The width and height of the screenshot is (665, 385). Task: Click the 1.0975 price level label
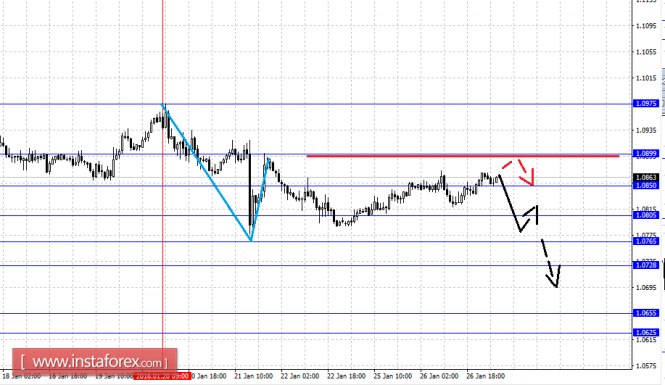tap(646, 103)
